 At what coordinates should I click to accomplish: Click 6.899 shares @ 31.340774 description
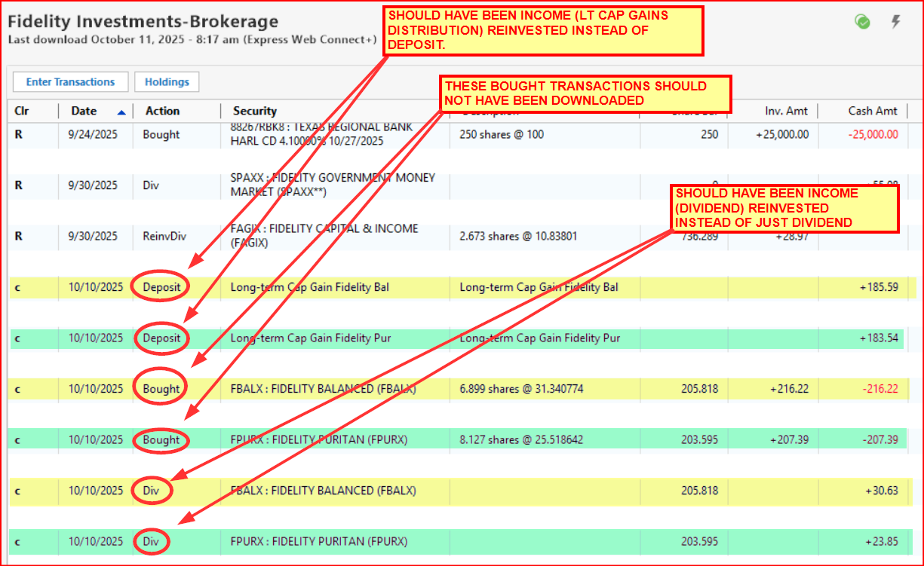[x=521, y=389]
